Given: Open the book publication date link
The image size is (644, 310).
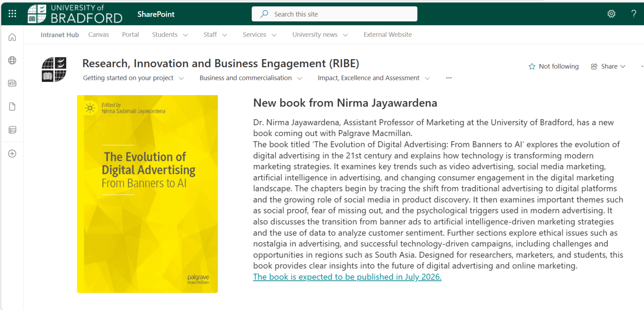Looking at the screenshot, I should tap(347, 277).
